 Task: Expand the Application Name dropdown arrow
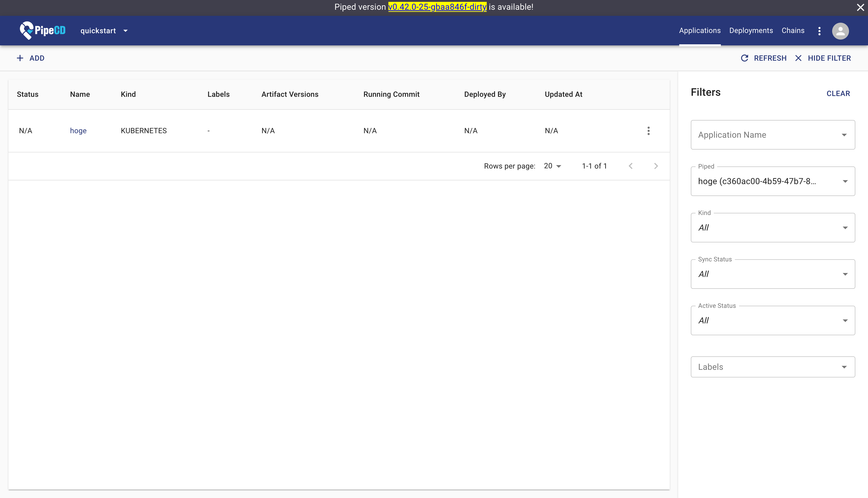tap(844, 135)
